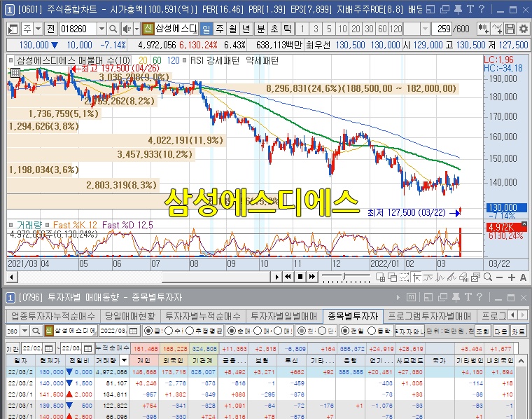This screenshot has height=419, width=532.
Task: Click chart scrollbar left arrow
Action: [12, 277]
